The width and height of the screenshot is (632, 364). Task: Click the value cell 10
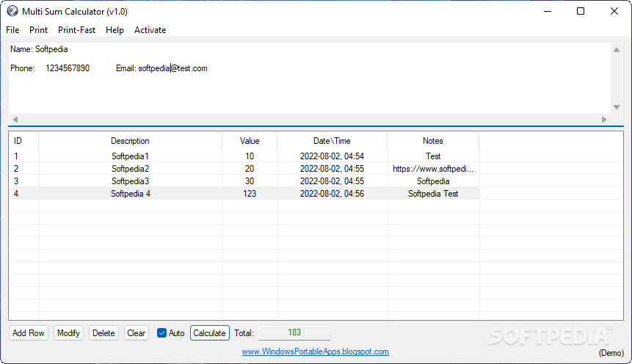[x=250, y=156]
